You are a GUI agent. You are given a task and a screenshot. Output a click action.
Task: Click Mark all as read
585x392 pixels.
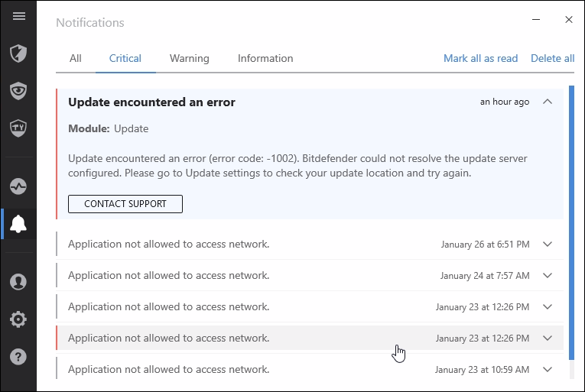coord(480,58)
